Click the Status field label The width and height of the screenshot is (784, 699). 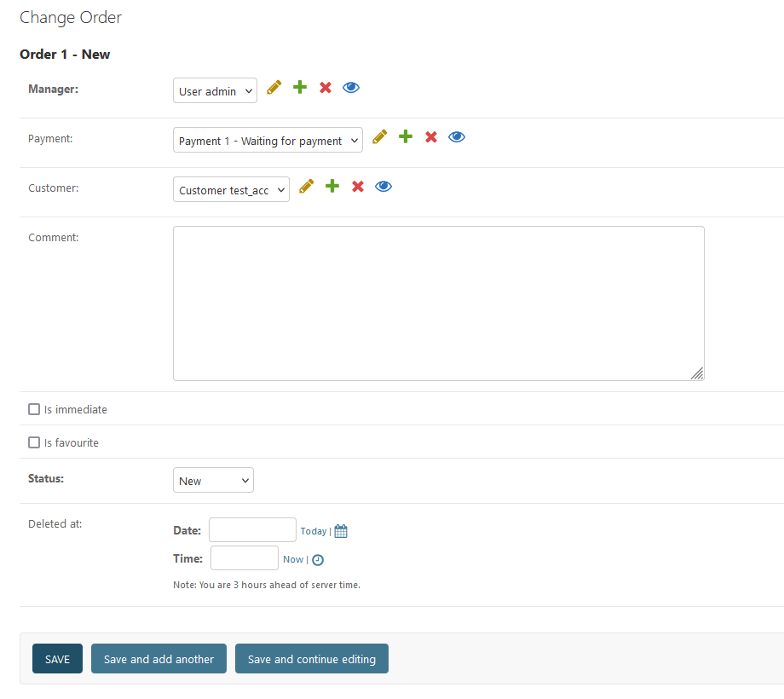pyautogui.click(x=46, y=478)
